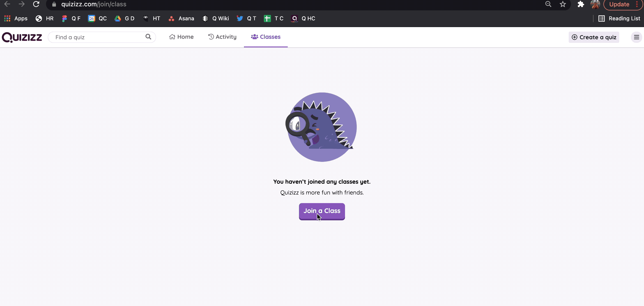The width and height of the screenshot is (644, 306).
Task: Click the Join a Class button
Action: pyautogui.click(x=322, y=211)
